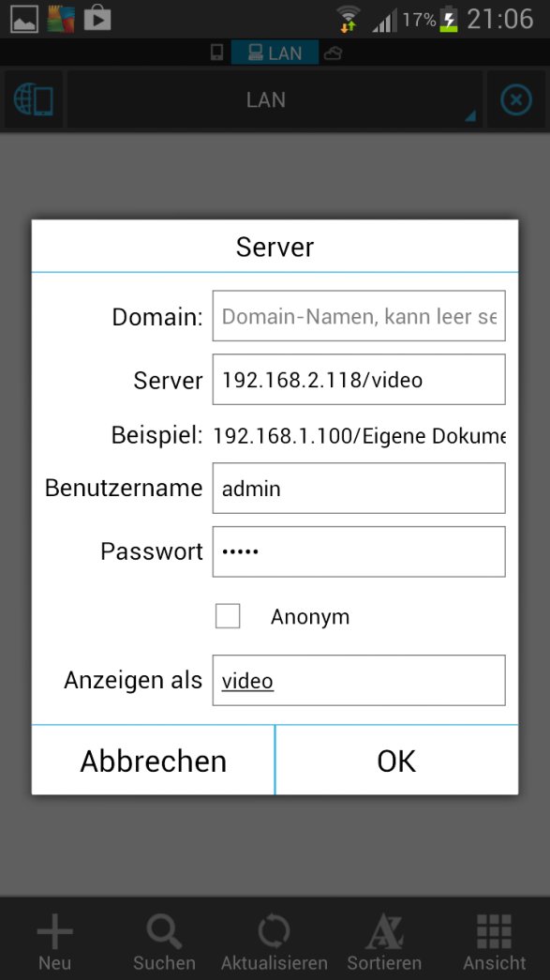Open the Sortieren A-Z icon
Screen dimensions: 550x980
coord(384,932)
